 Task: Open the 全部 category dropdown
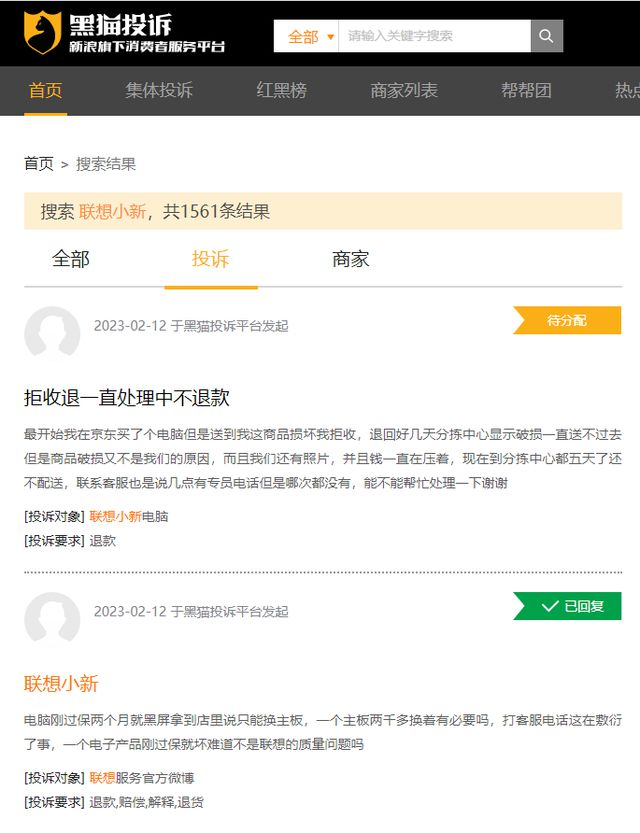304,35
